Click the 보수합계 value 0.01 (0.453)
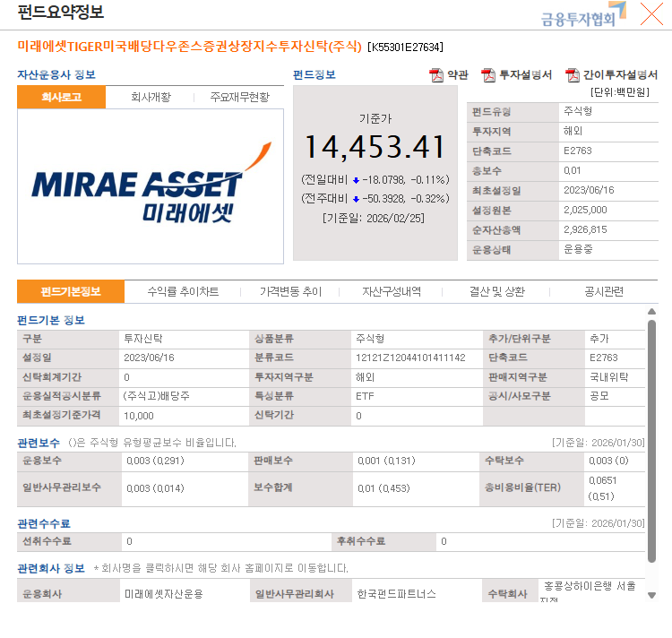This screenshot has width=672, height=638. tap(383, 488)
